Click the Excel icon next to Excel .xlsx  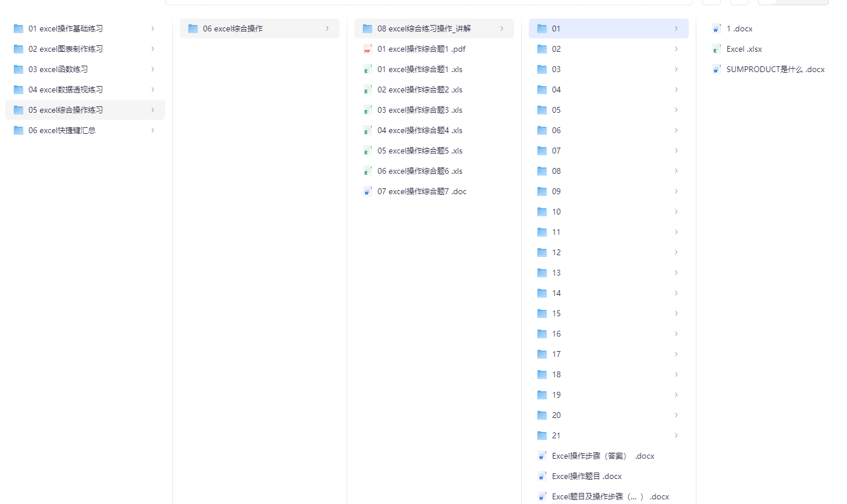coord(716,49)
